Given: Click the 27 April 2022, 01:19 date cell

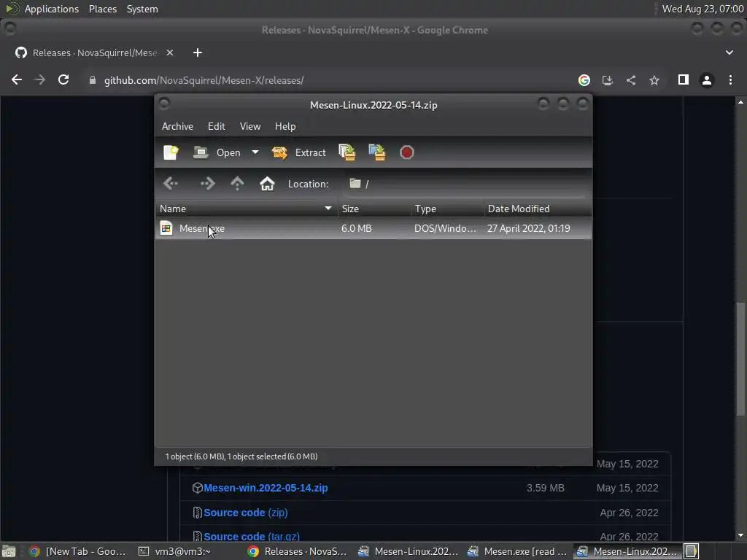Looking at the screenshot, I should click(528, 228).
